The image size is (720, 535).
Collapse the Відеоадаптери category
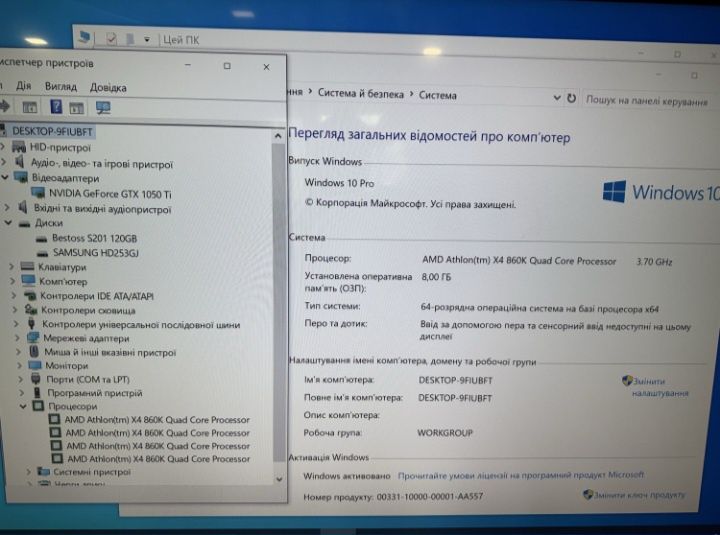5,177
